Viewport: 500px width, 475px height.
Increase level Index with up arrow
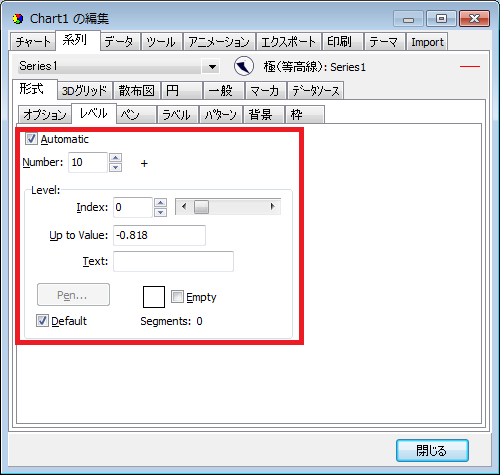[161, 202]
